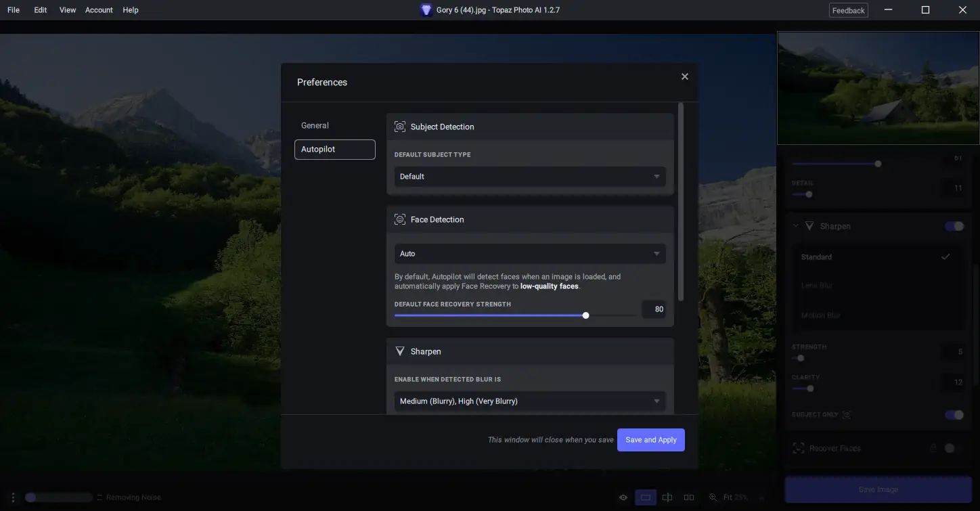Select the Lens Blur sharpen model

point(878,286)
